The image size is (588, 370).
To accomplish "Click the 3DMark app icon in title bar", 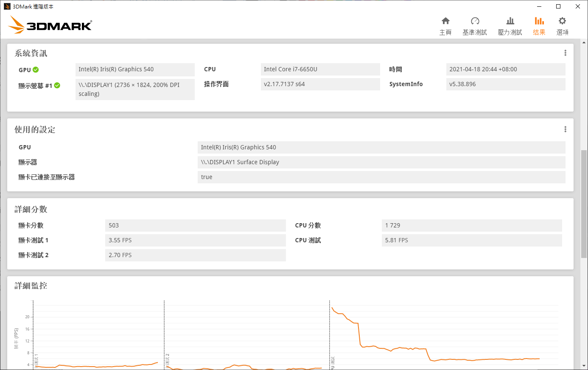I will (7, 6).
